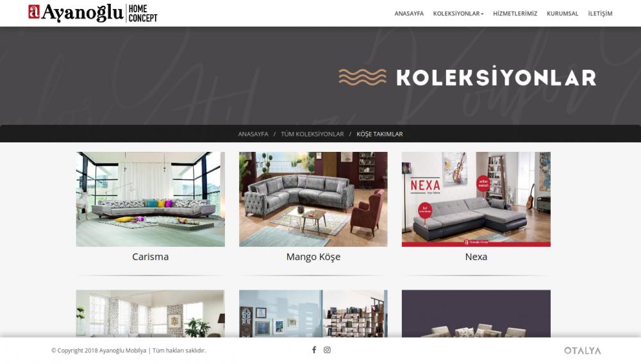The image size is (641, 364).
Task: Click the Carisma product title
Action: coord(151,256)
